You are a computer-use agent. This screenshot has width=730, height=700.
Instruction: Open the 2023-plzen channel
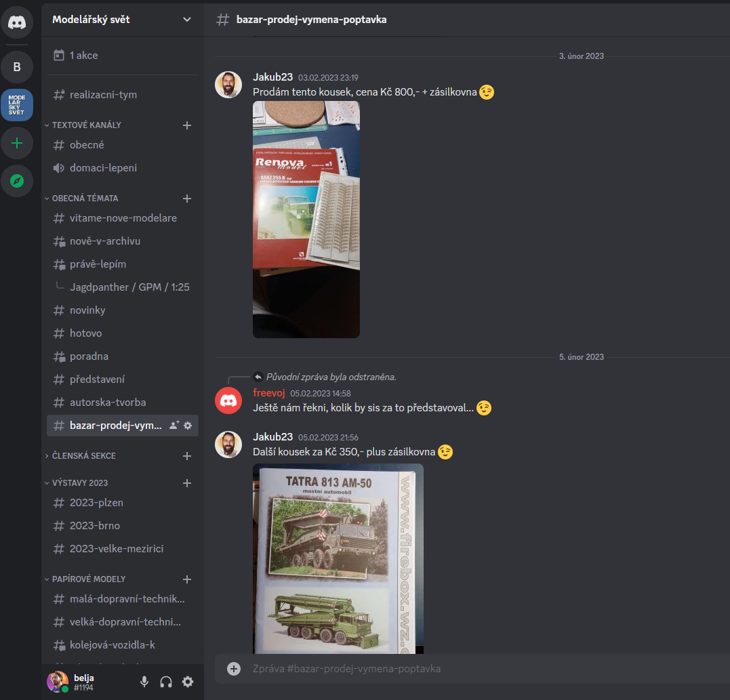pos(123,503)
